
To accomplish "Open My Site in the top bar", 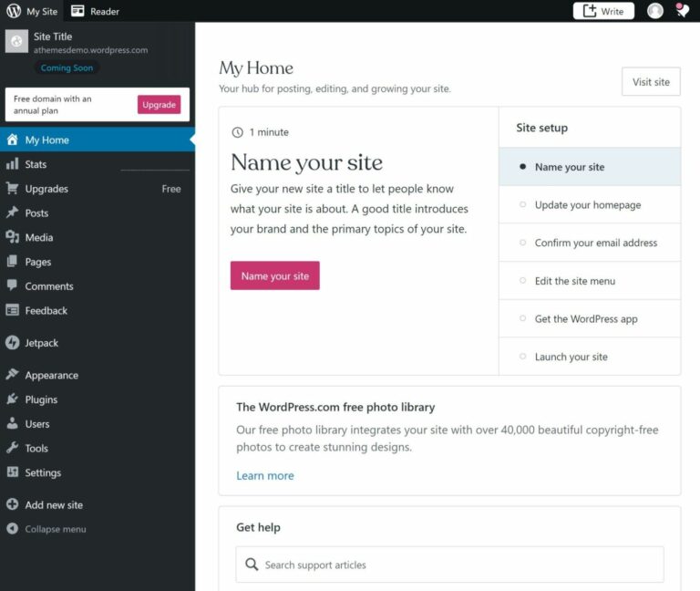I will pos(32,11).
